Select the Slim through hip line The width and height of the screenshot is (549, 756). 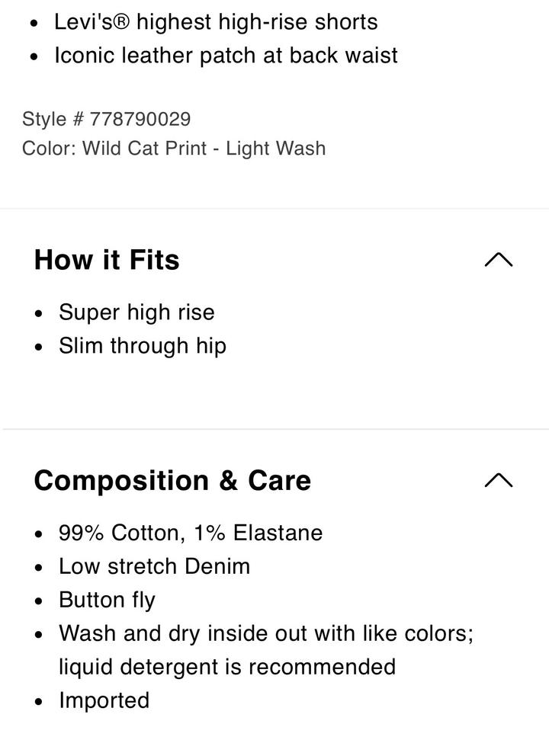point(143,346)
